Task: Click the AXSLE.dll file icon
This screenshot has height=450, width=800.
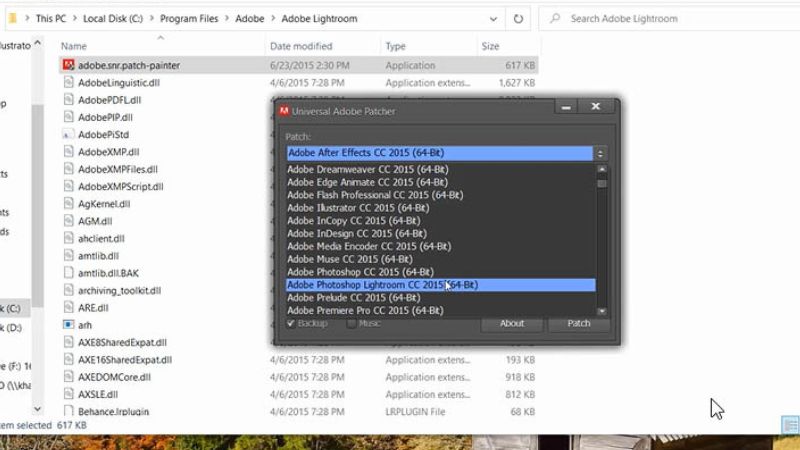Action: 68,394
